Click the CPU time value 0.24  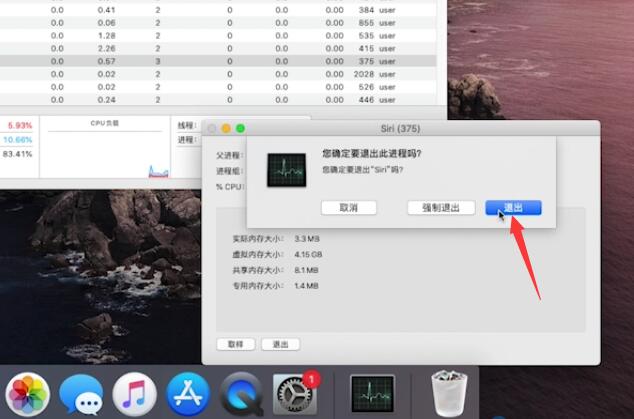106,100
